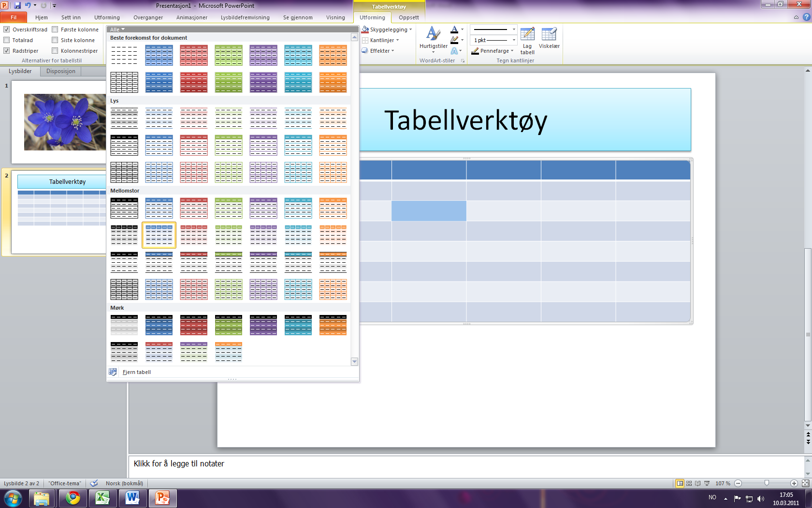The image size is (812, 508).
Task: Toggle the Overskriftsrad checkbox
Action: tap(7, 30)
